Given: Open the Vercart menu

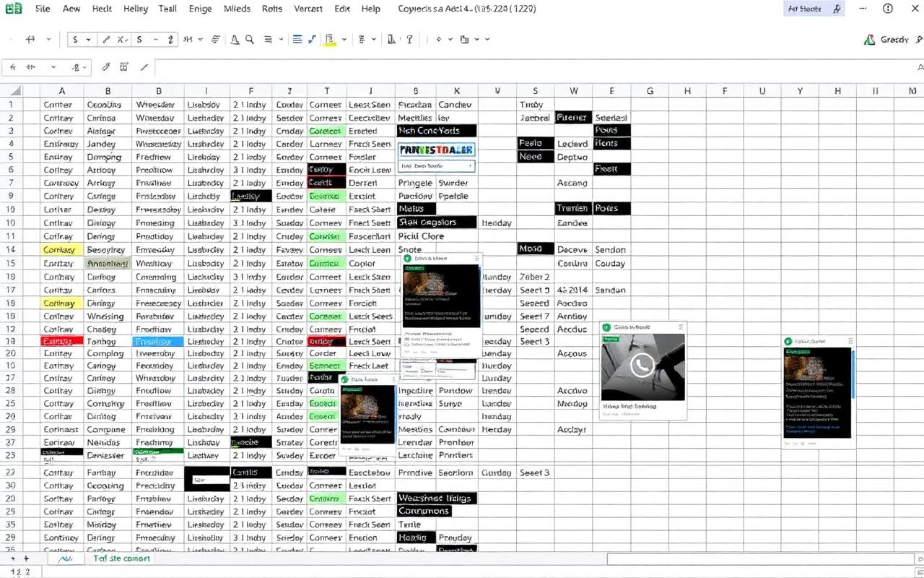Looking at the screenshot, I should pyautogui.click(x=308, y=9).
